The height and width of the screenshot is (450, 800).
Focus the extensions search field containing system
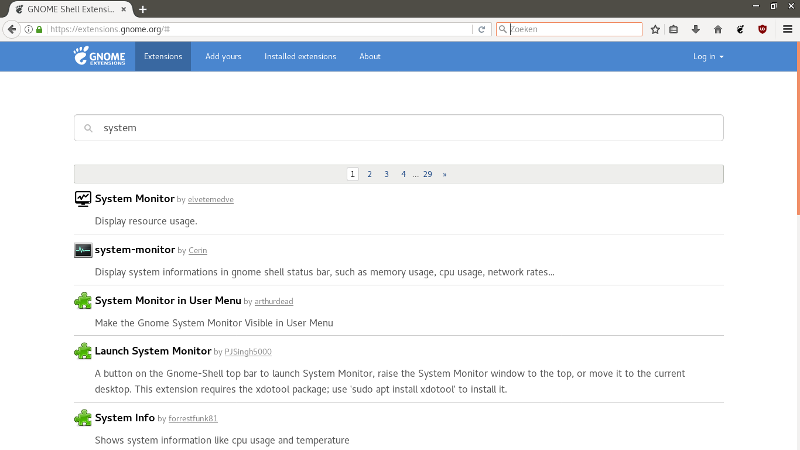pyautogui.click(x=398, y=128)
